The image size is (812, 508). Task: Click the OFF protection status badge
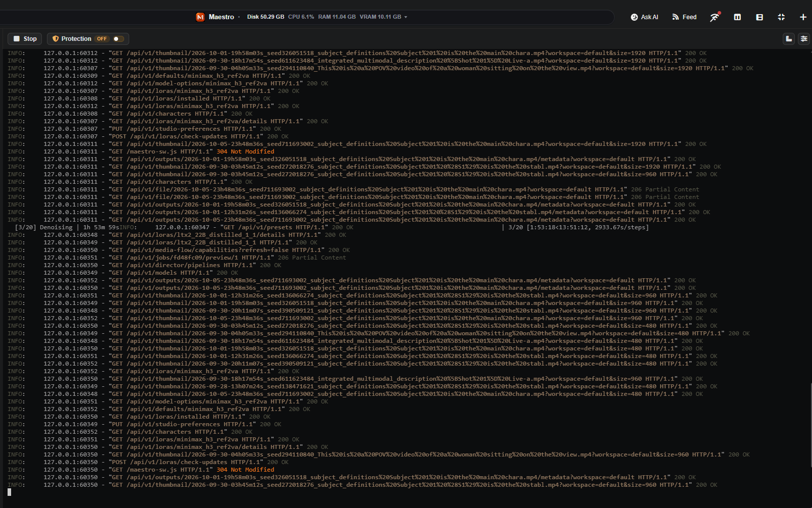(102, 39)
